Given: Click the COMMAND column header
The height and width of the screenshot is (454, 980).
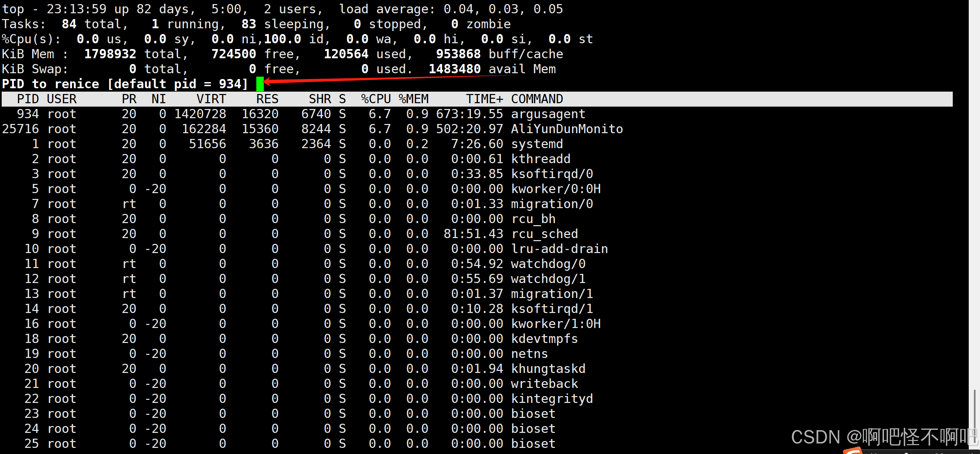Looking at the screenshot, I should click(536, 99).
